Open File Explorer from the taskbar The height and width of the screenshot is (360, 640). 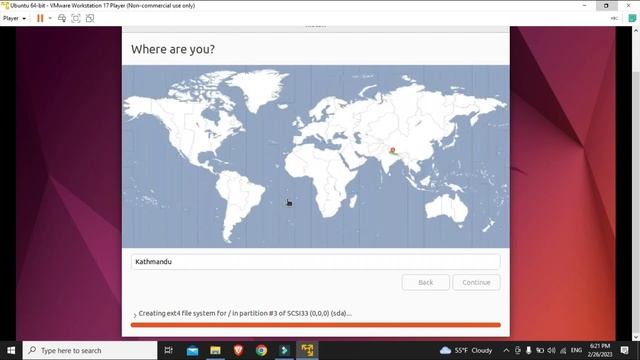pyautogui.click(x=216, y=350)
